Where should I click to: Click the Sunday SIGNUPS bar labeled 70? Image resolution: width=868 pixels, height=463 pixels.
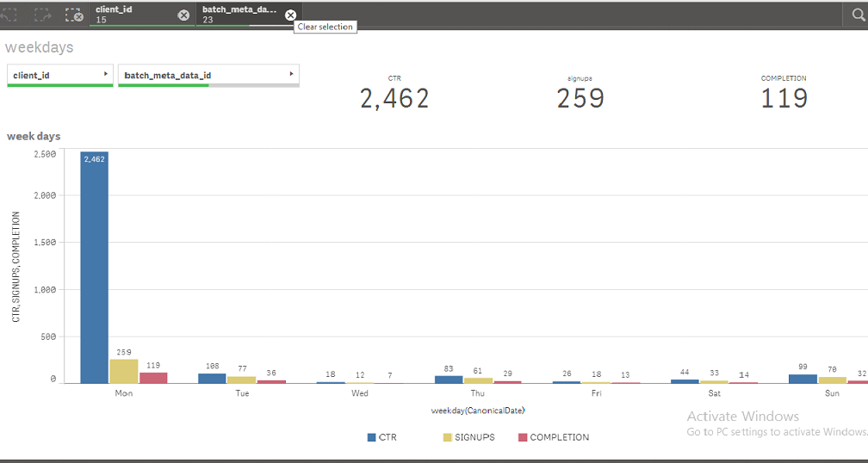coord(832,380)
